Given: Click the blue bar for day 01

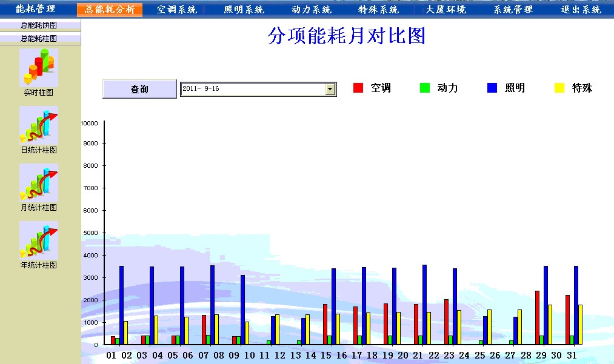Looking at the screenshot, I should (121, 305).
